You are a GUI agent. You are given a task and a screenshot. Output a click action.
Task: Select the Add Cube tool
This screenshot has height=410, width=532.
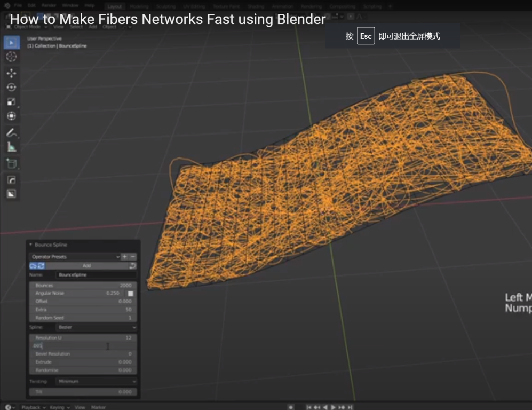pyautogui.click(x=12, y=163)
